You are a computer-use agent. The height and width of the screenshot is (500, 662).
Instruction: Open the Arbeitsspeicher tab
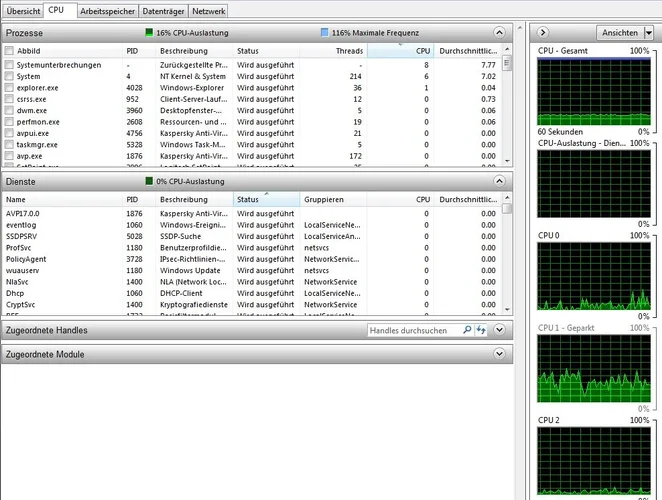[108, 11]
